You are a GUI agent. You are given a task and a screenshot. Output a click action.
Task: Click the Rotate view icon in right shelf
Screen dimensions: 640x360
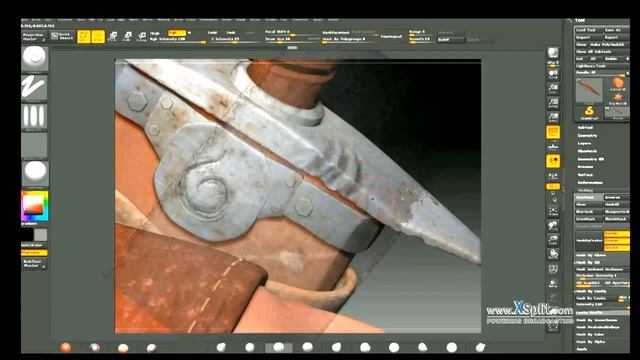pos(553,254)
